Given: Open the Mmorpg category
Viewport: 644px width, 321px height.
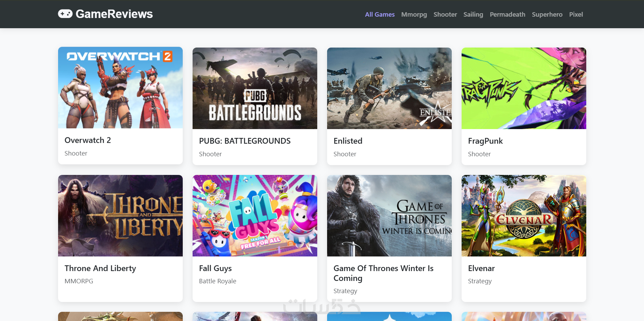Looking at the screenshot, I should pyautogui.click(x=414, y=14).
